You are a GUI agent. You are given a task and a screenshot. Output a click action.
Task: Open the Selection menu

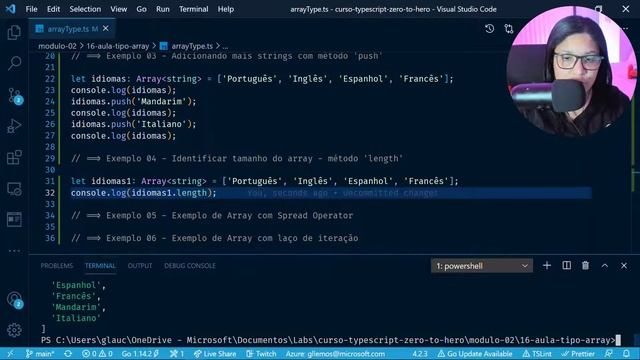(x=85, y=9)
